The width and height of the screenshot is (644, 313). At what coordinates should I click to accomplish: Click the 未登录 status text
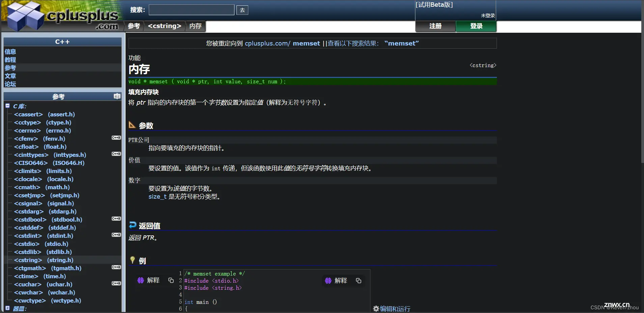[x=488, y=16]
